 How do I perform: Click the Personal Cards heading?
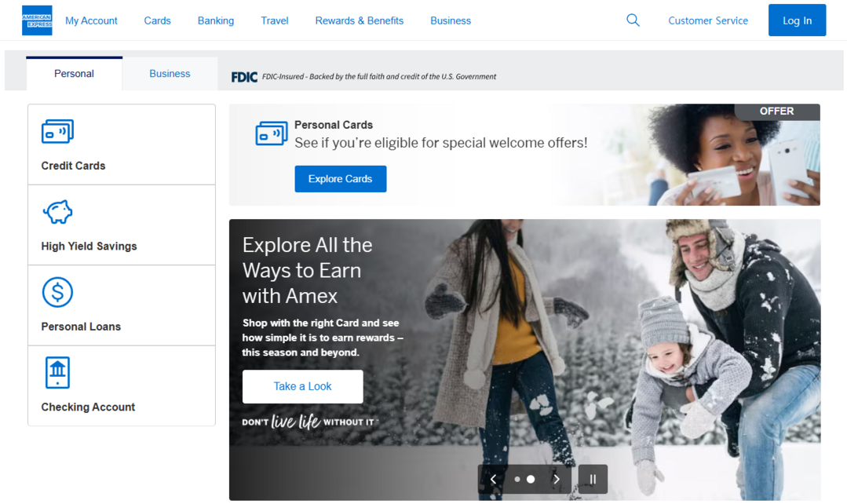pyautogui.click(x=334, y=125)
